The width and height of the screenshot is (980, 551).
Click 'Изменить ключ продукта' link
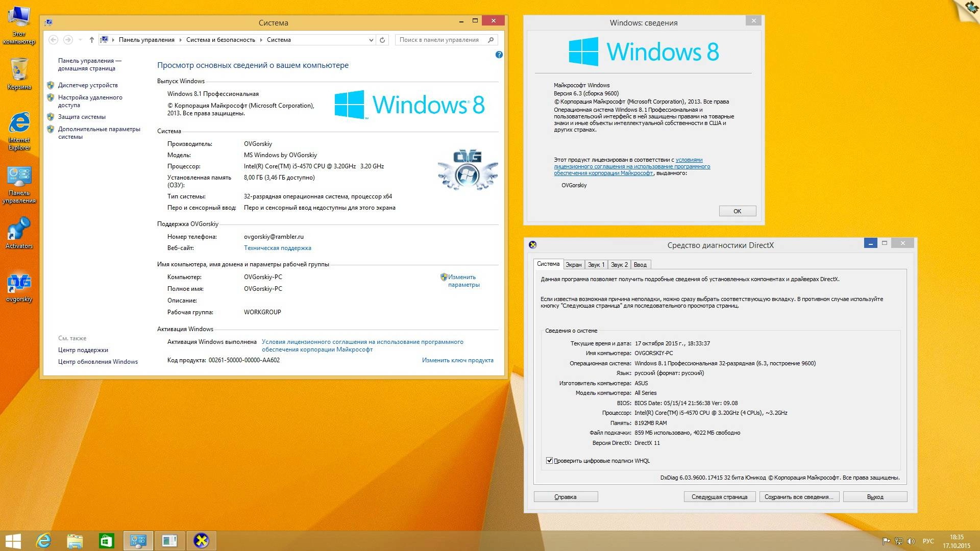[x=458, y=360]
